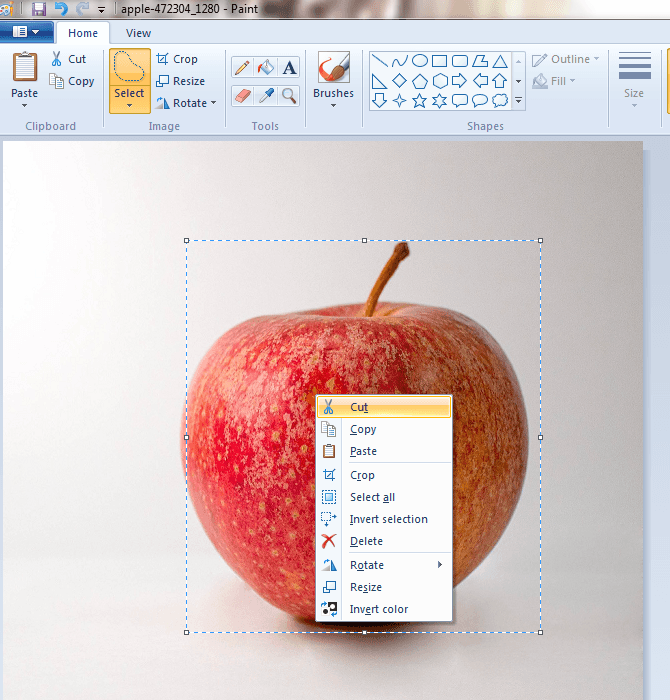The width and height of the screenshot is (670, 700).
Task: Select the Color picker eyedropper tool
Action: 266,96
